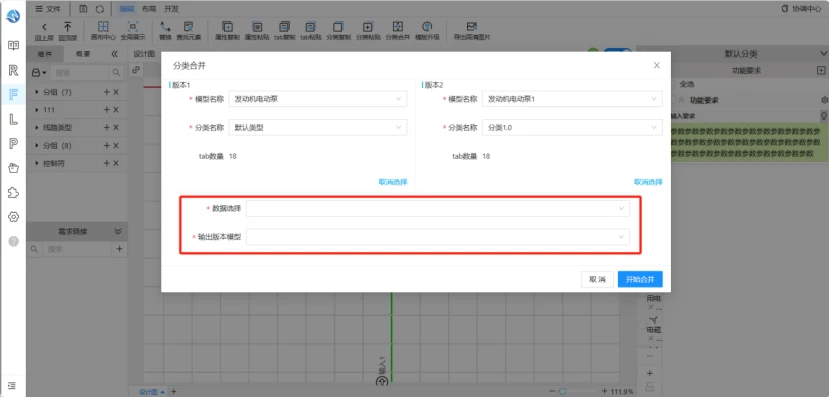This screenshot has width=829, height=397.
Task: Open the gear settings icon in sidebar
Action: click(14, 217)
